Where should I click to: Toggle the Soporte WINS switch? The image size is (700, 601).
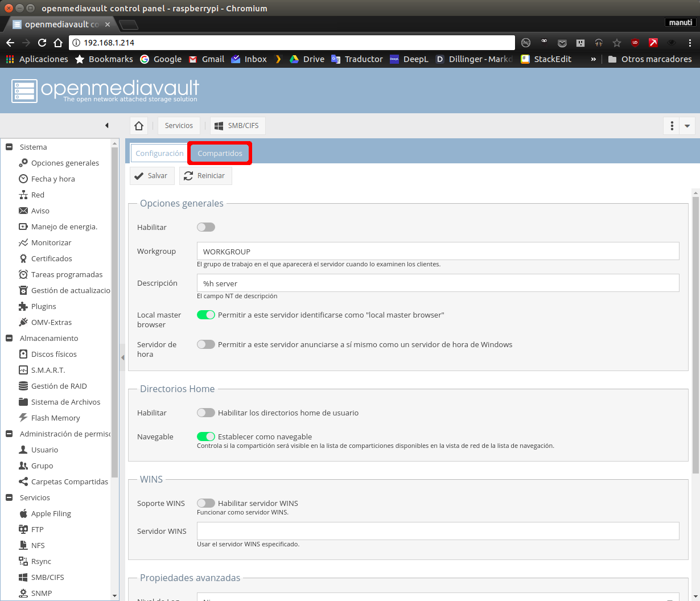coord(206,503)
